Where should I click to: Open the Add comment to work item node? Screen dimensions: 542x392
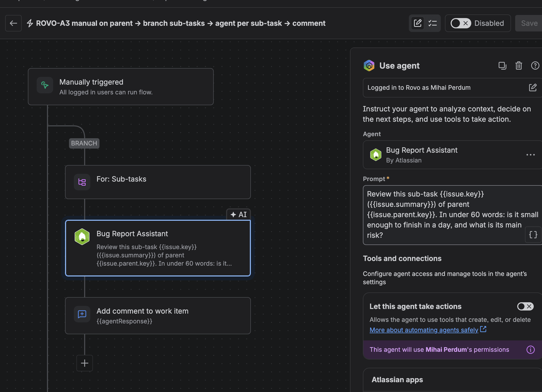coord(158,316)
